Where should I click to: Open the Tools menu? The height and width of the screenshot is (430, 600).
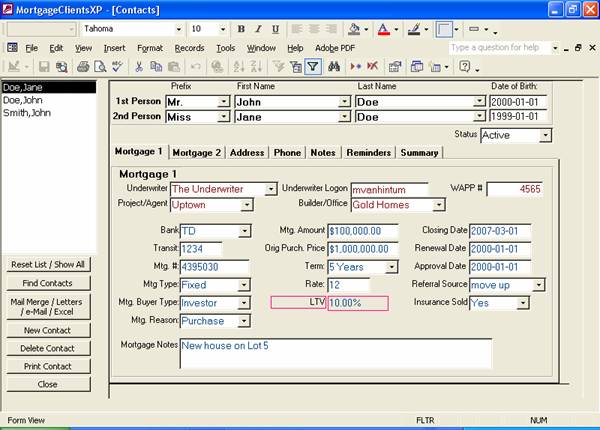225,48
